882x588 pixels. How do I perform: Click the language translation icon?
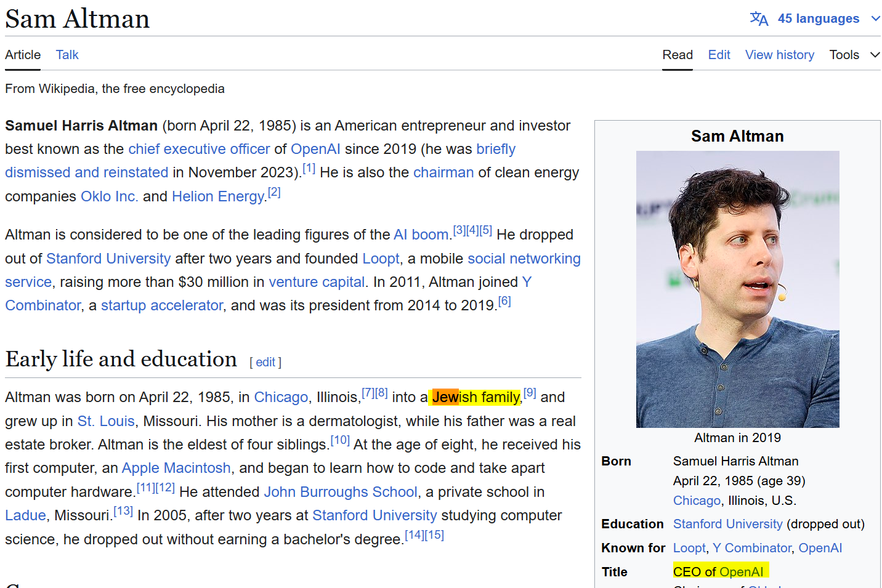point(759,18)
